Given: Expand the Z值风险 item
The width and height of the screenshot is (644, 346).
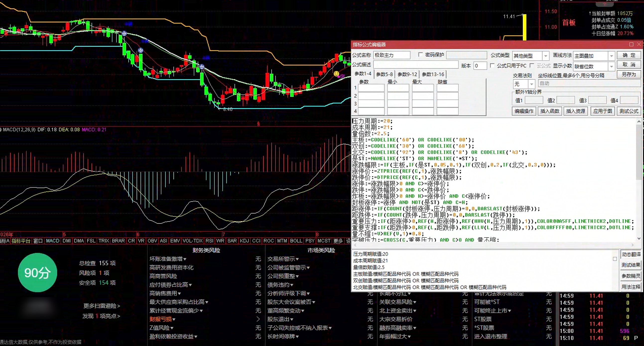Looking at the screenshot, I should (172, 328).
